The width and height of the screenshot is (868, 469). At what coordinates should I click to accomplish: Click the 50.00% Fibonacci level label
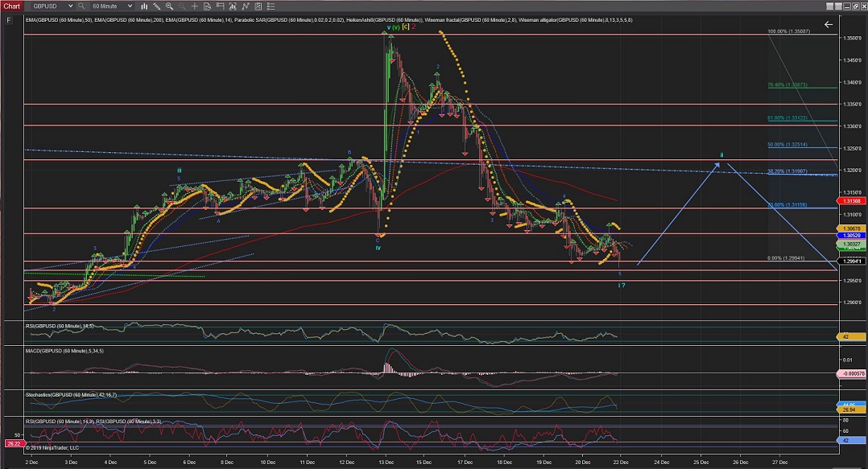(787, 145)
